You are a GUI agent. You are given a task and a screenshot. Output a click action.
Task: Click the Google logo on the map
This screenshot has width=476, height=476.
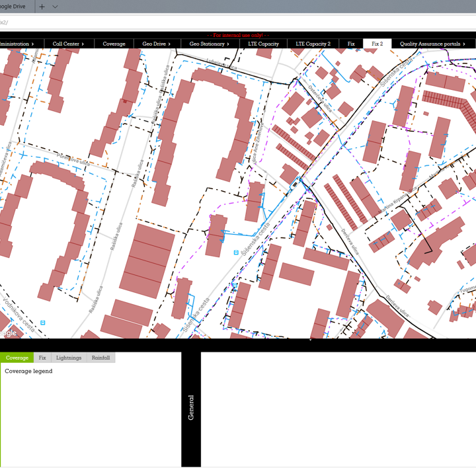tap(8, 333)
